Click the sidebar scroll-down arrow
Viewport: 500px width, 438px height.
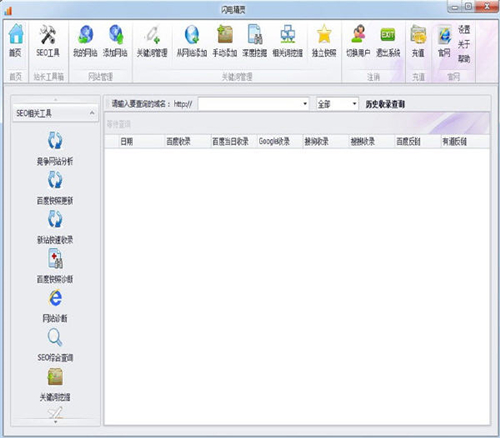tap(56, 422)
